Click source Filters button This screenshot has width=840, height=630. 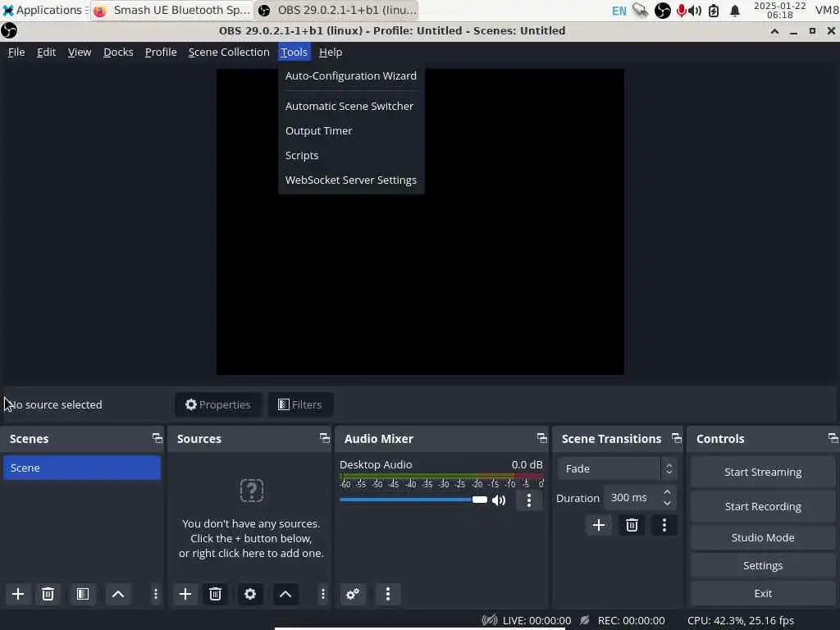coord(300,404)
